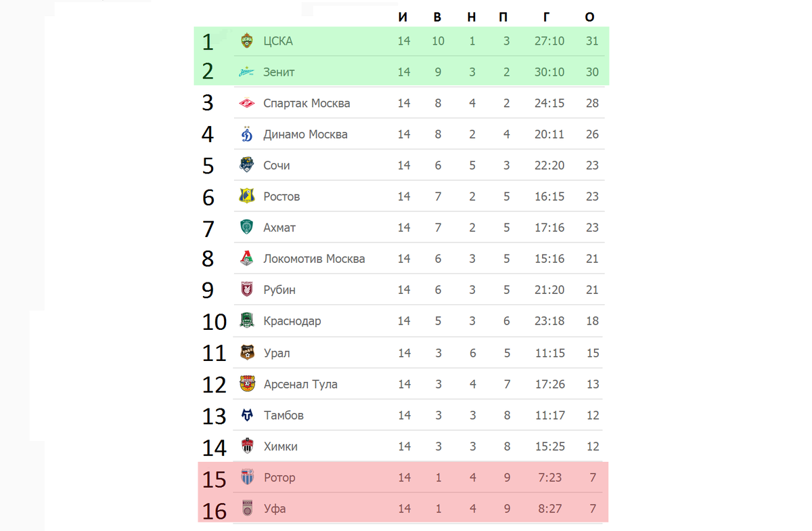The image size is (812, 531).
Task: Sort by the В wins column header
Action: point(438,17)
